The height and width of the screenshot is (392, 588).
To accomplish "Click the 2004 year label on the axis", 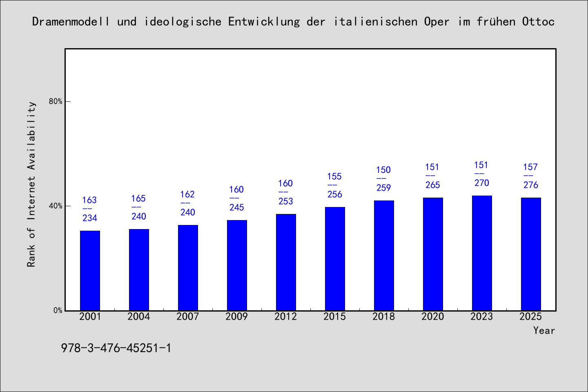I will click(139, 316).
